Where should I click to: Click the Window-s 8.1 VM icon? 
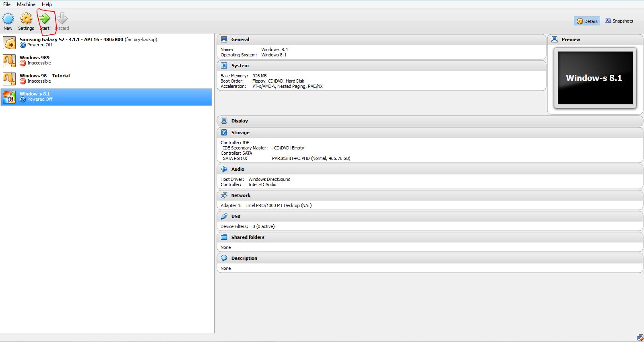click(x=9, y=97)
